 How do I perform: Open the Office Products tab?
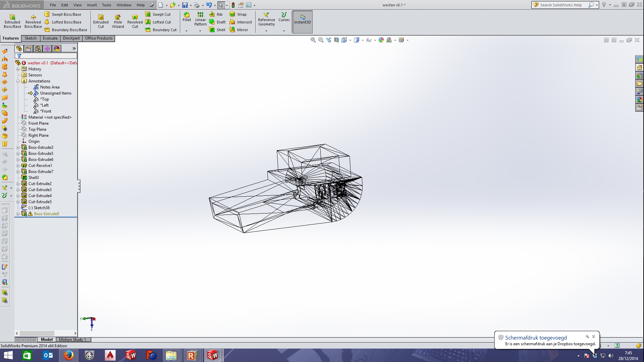pos(99,38)
